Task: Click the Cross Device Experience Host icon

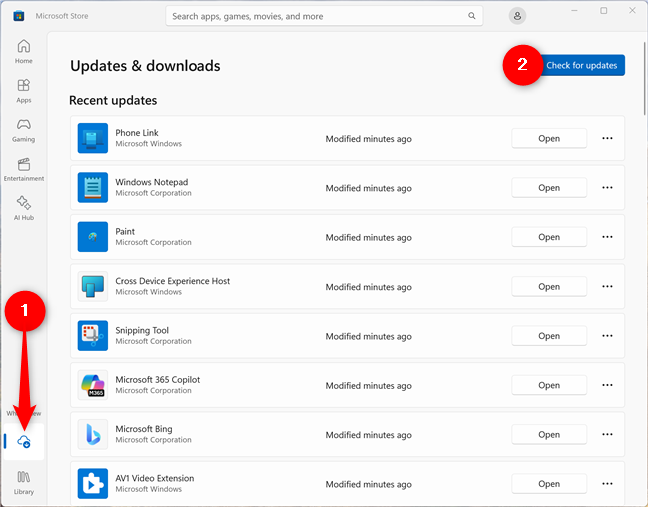Action: coord(93,286)
